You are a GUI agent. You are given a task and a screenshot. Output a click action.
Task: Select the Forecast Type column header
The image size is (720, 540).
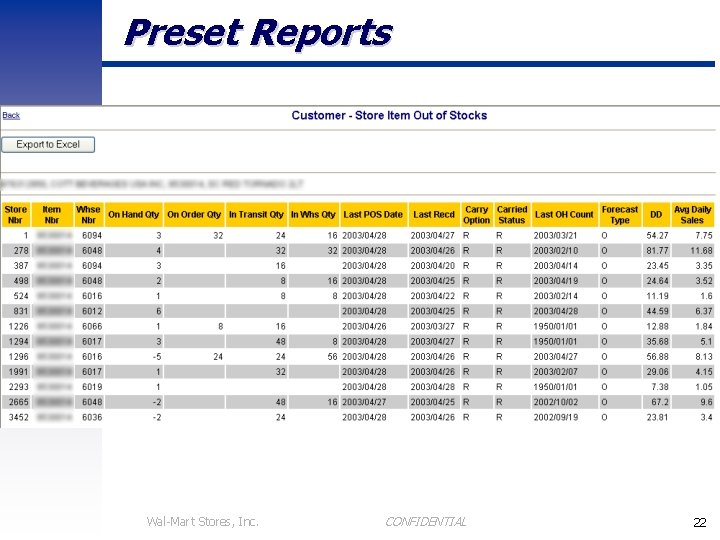[620, 214]
